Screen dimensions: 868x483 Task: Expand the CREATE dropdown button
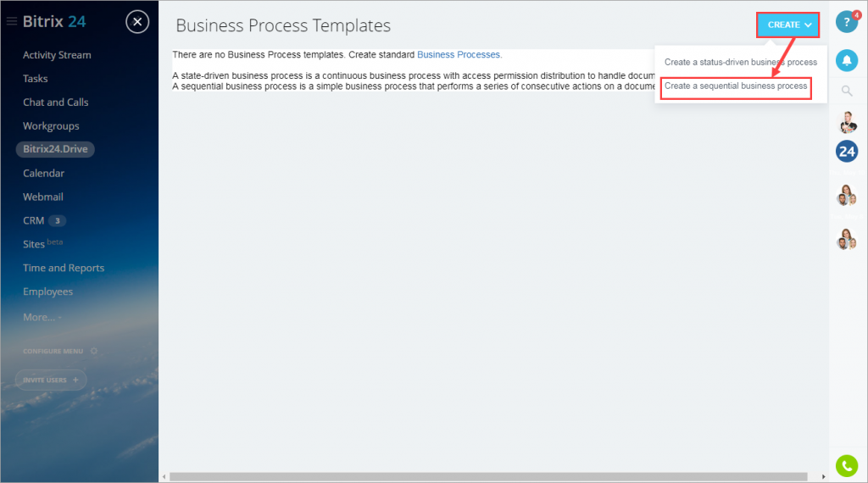787,25
